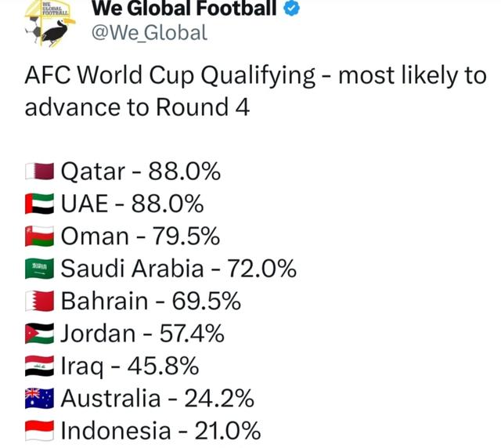Open the We Global Football display name

pyautogui.click(x=185, y=9)
